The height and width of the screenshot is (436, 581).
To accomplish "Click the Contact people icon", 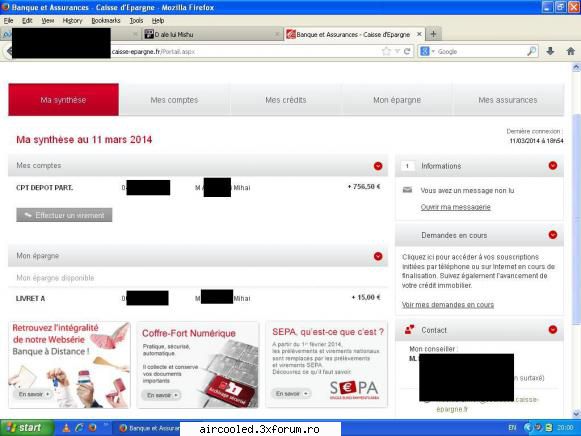I will pyautogui.click(x=409, y=329).
